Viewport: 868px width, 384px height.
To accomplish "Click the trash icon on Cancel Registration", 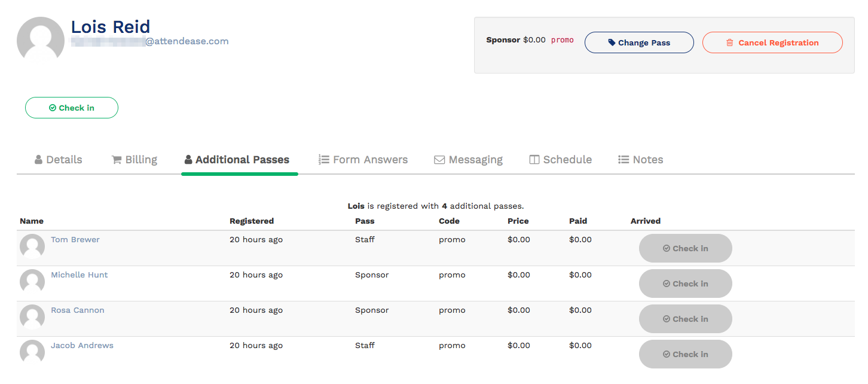I will tap(729, 42).
